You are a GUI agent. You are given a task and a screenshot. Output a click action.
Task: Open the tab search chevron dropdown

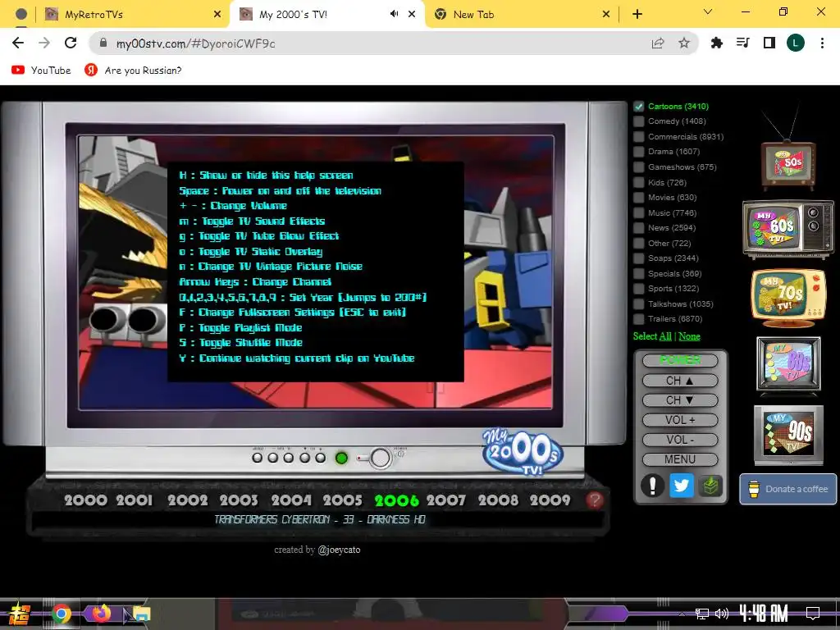point(708,12)
